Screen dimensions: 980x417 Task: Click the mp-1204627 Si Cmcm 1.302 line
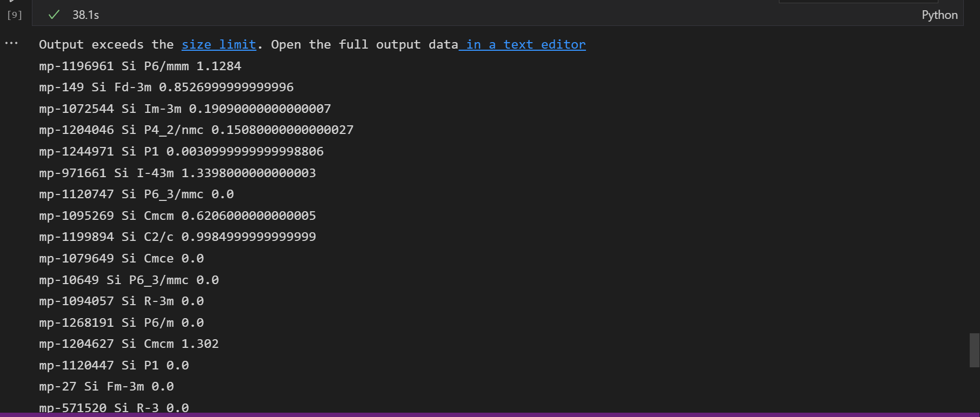point(129,344)
